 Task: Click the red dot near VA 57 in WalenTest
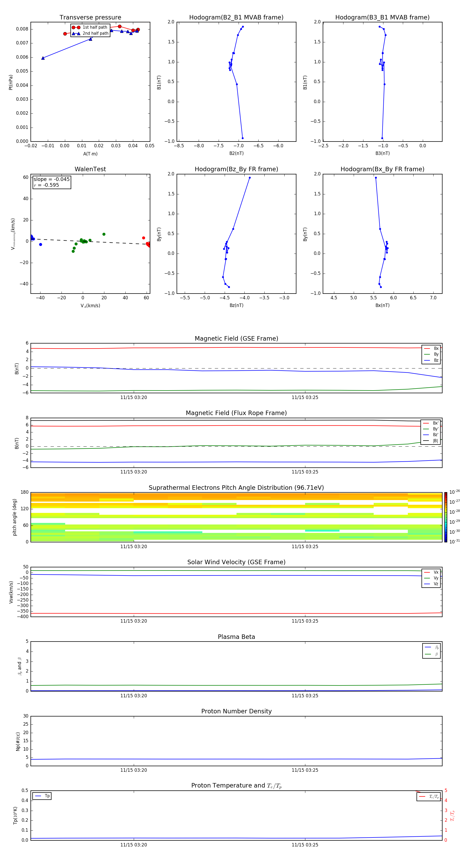coord(143,238)
